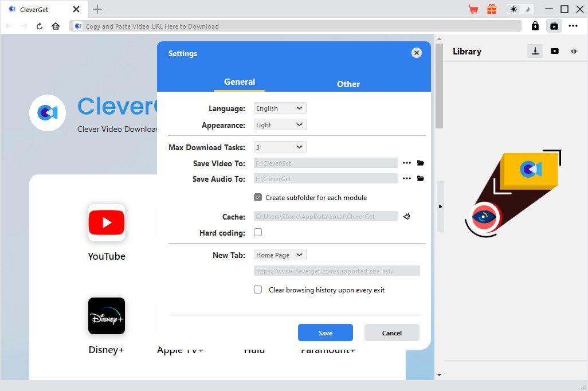588x391 pixels.
Task: Show the audio library waveform icon
Action: 574,51
